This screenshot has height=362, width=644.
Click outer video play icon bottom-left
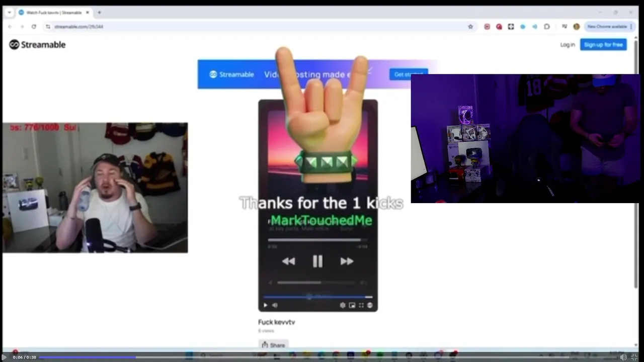[5, 357]
